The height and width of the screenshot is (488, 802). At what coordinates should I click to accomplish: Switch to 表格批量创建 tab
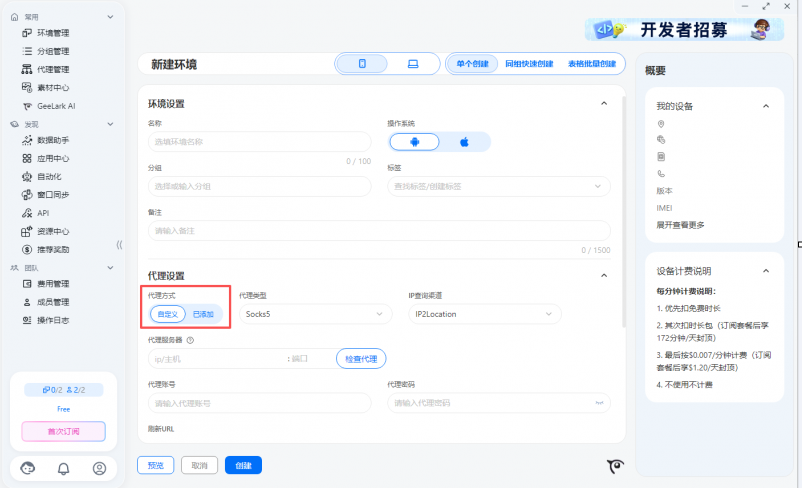pos(592,64)
